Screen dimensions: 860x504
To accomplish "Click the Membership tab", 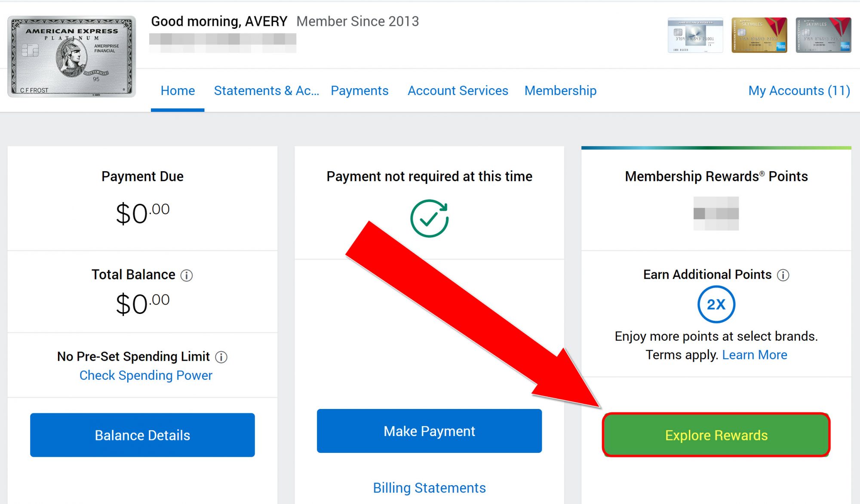I will click(560, 91).
